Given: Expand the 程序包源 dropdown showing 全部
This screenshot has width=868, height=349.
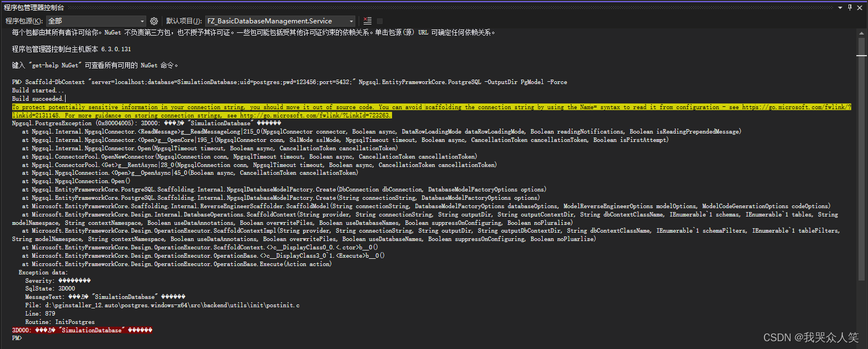Looking at the screenshot, I should click(142, 21).
